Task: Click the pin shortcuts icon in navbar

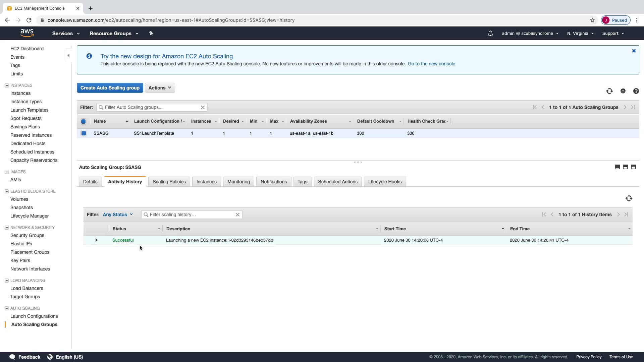Action: (x=151, y=33)
